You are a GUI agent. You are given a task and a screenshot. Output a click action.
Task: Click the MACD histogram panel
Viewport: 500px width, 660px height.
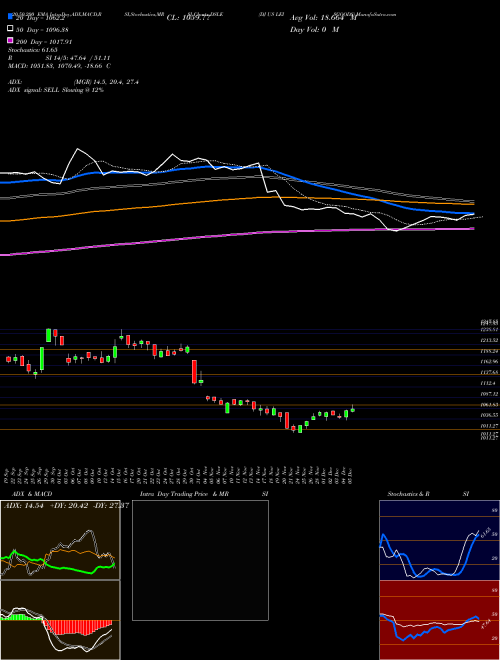60,620
